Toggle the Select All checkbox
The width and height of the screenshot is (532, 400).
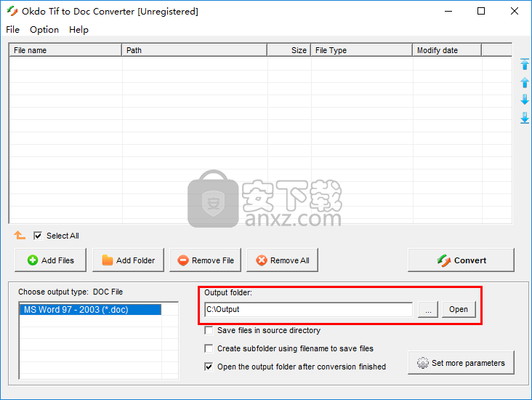tap(38, 236)
